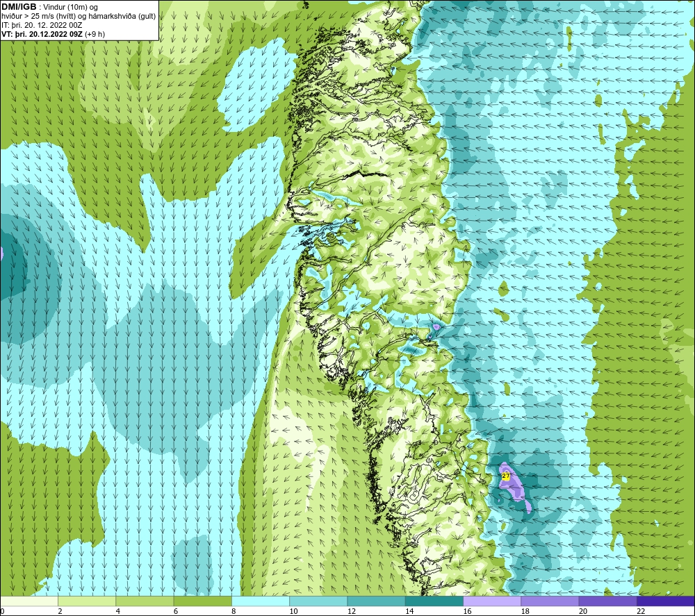This screenshot has width=695, height=616.
Task: Click the yellow 27 gust marker
Action: [x=506, y=476]
